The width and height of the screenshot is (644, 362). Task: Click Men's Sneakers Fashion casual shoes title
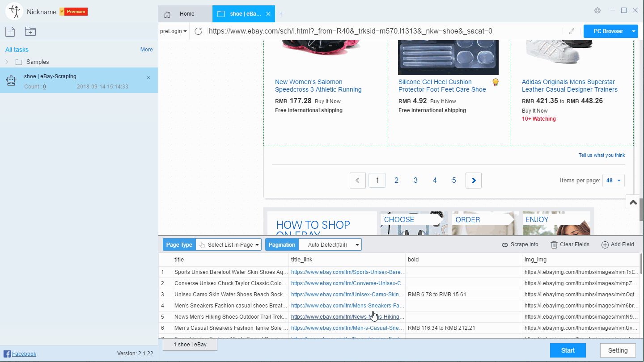point(231,306)
